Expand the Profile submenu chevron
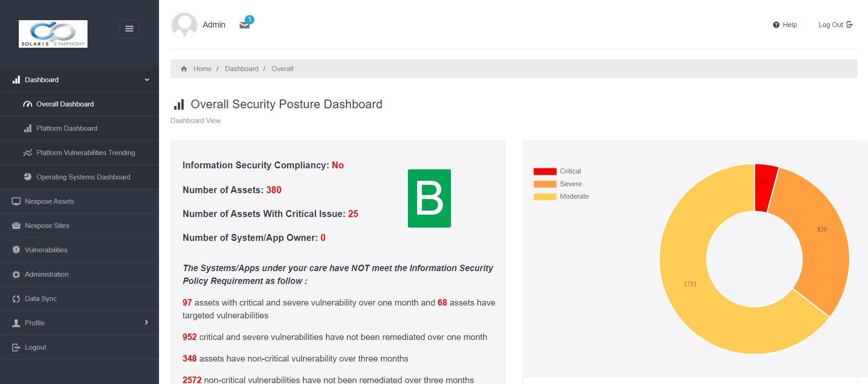The width and height of the screenshot is (868, 384). tap(147, 323)
